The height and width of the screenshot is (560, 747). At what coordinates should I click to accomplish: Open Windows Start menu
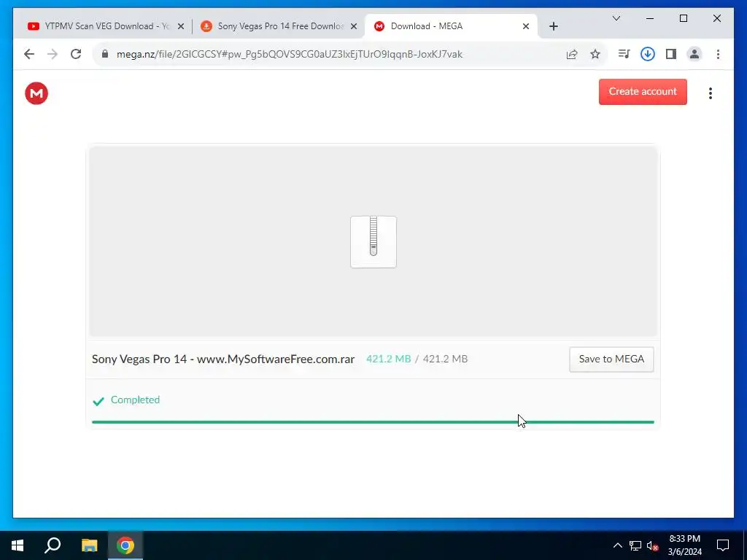[18, 545]
